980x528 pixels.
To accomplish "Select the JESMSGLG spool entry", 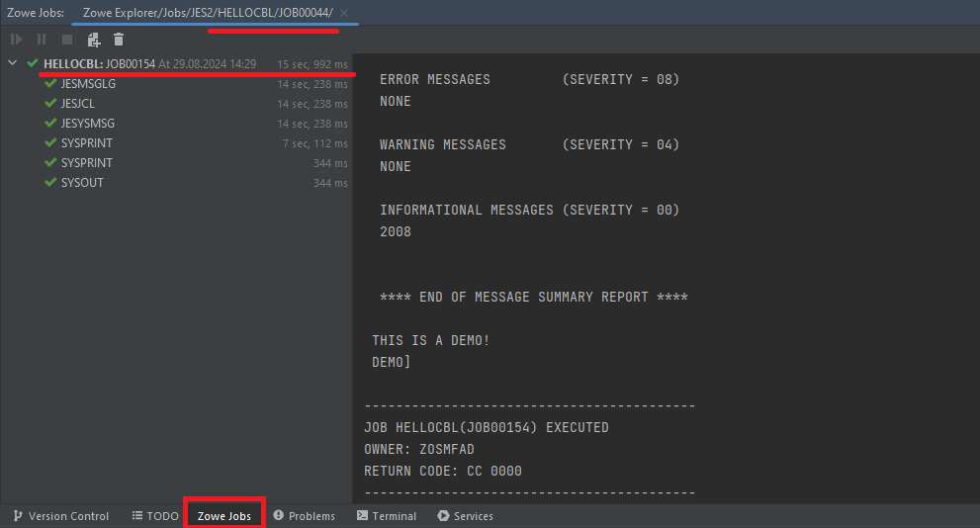I will (x=88, y=84).
